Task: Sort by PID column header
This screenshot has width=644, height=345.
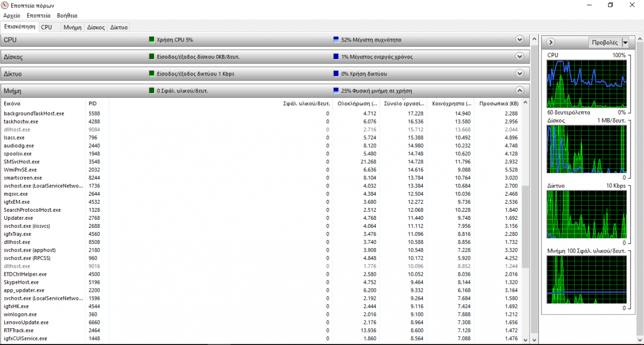Action: [x=97, y=103]
